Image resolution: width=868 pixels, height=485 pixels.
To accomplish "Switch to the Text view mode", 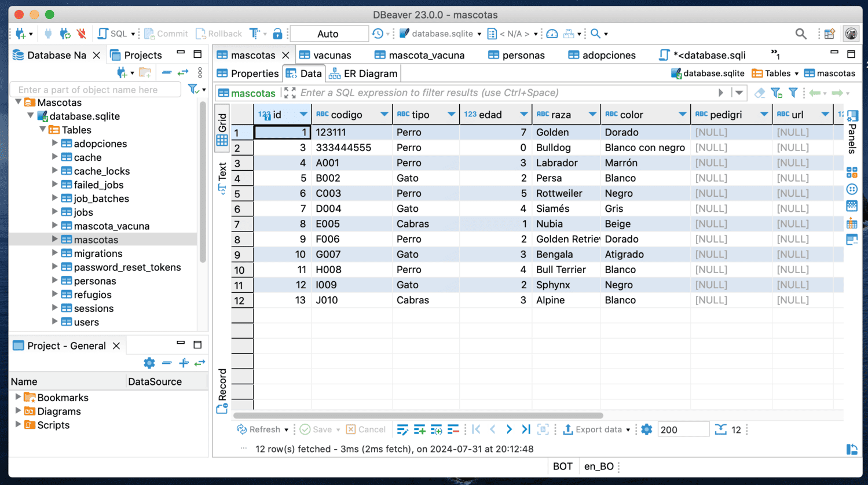I will point(222,177).
